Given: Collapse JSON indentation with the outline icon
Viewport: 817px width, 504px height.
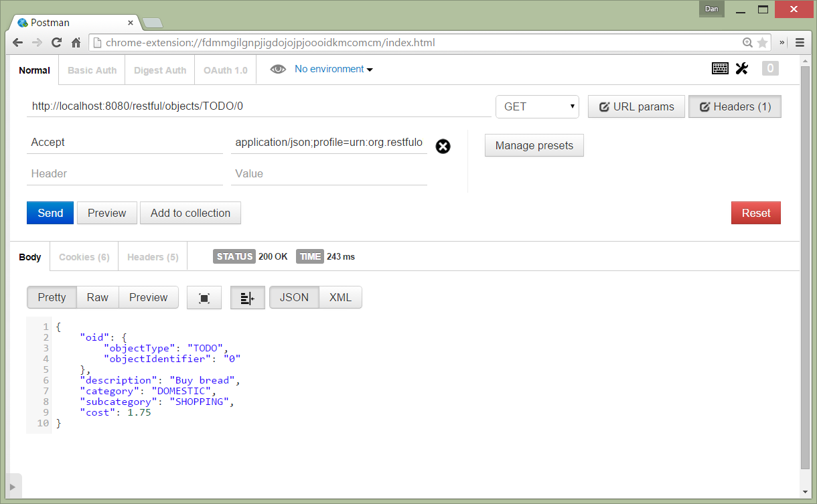Looking at the screenshot, I should 247,297.
